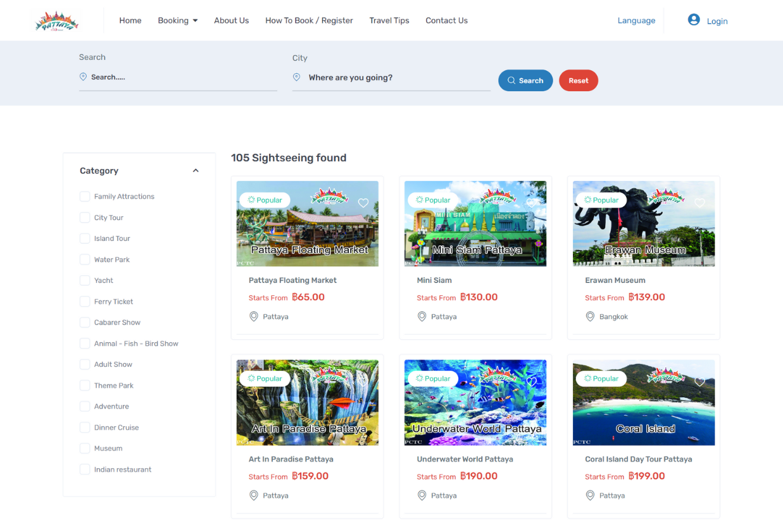The width and height of the screenshot is (783, 532).
Task: Open the Language settings link
Action: tap(636, 20)
